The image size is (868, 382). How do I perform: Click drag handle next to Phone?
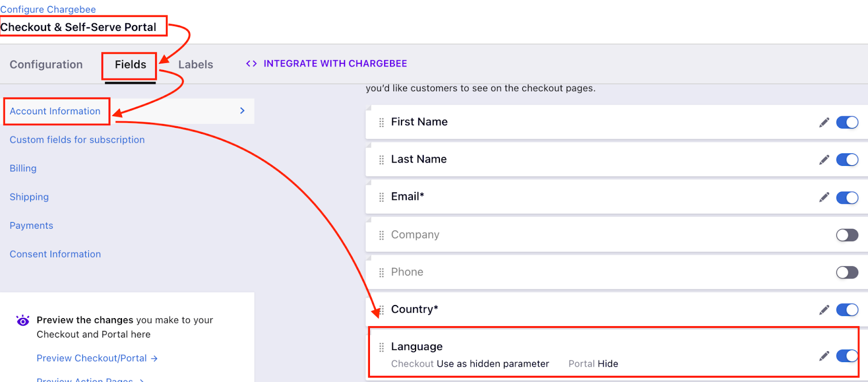(x=381, y=273)
